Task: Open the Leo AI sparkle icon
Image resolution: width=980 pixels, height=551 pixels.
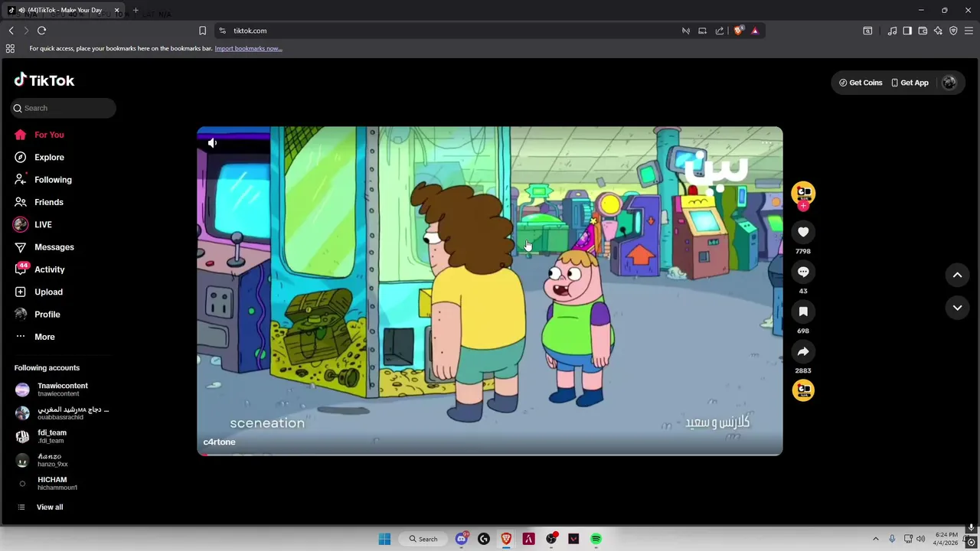Action: point(938,31)
